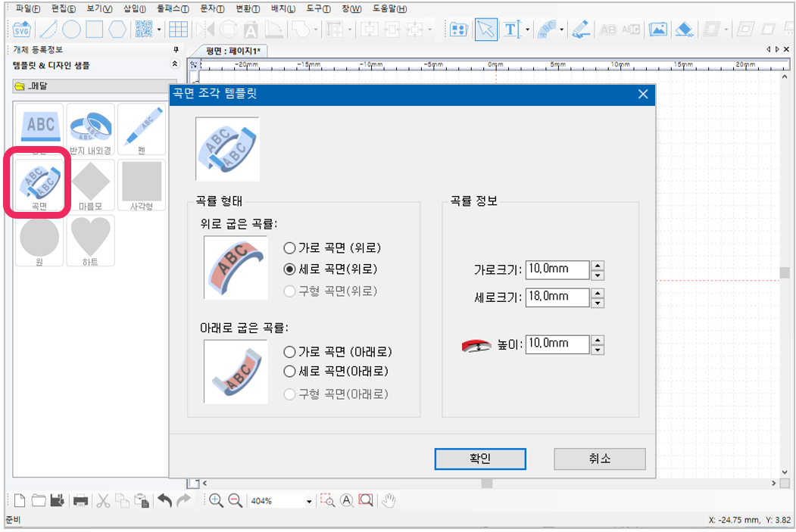Open the 404% zoom level dropdown
This screenshot has width=796, height=532.
[309, 502]
